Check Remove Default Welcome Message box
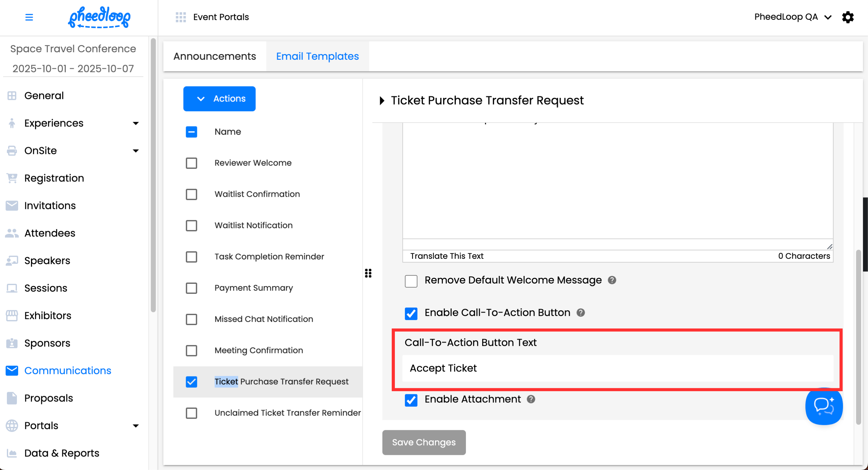 pyautogui.click(x=411, y=281)
